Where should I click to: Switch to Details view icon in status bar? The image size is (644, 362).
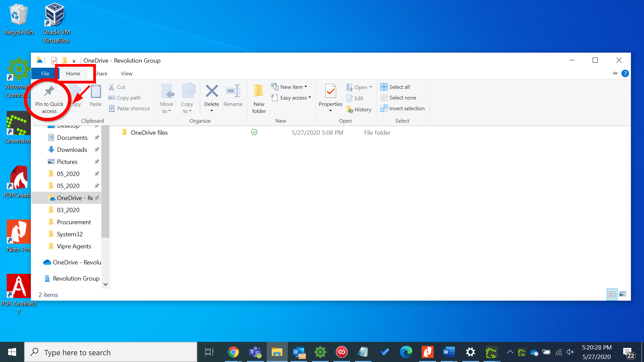click(612, 294)
